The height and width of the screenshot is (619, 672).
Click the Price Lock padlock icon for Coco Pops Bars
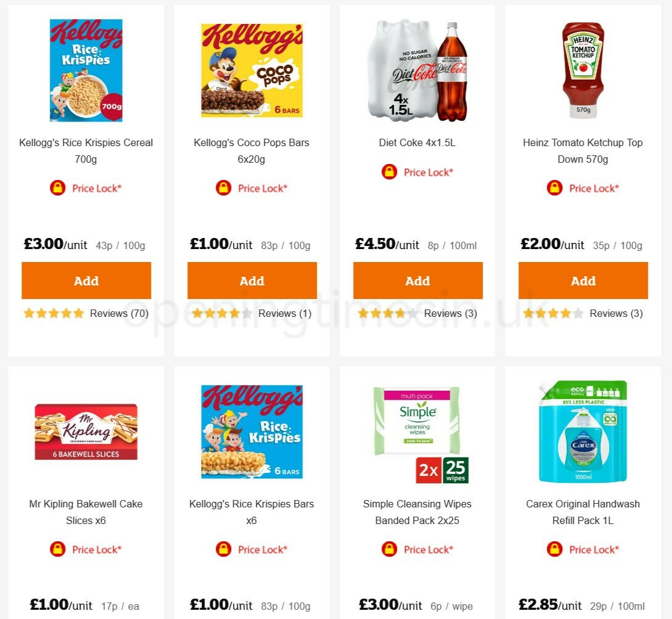[x=223, y=188]
